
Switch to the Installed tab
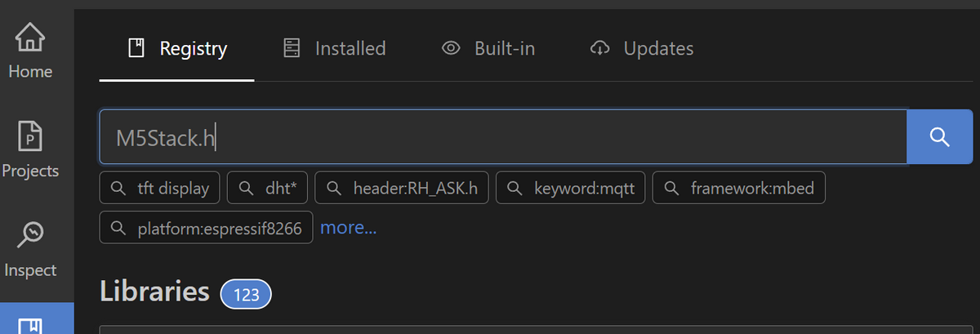(334, 48)
